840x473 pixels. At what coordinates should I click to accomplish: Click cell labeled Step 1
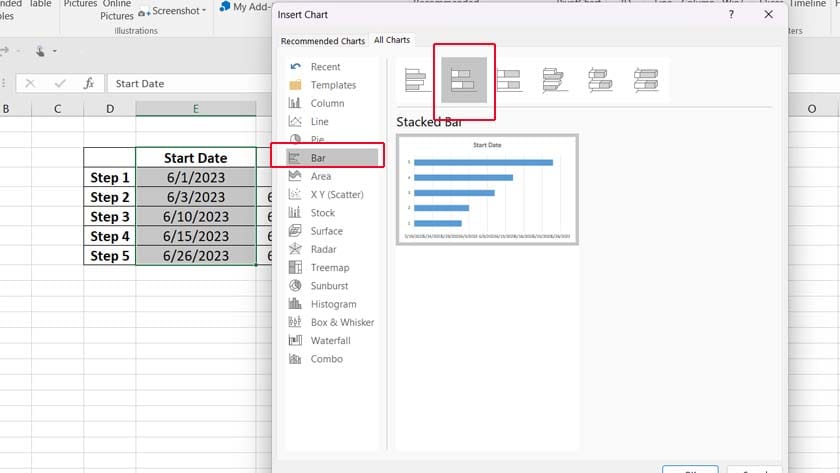click(110, 177)
